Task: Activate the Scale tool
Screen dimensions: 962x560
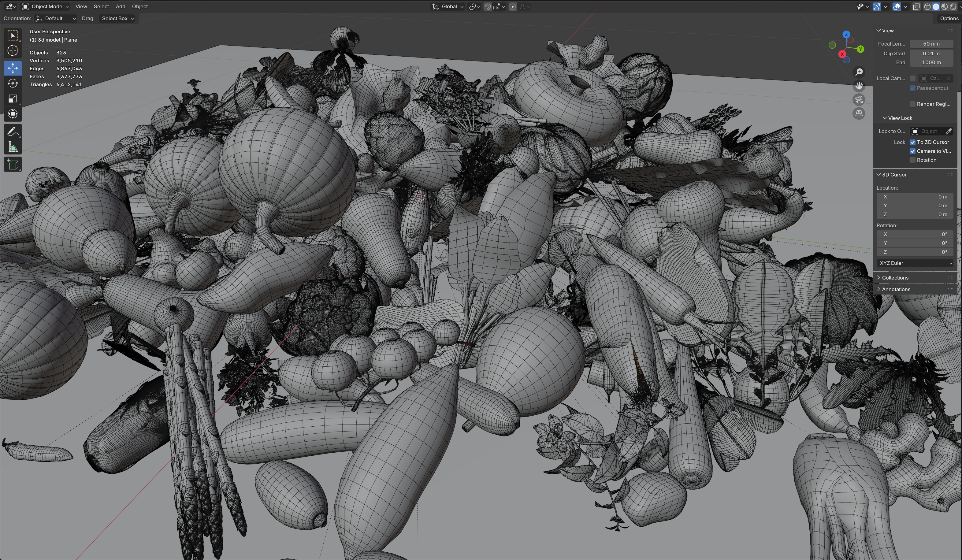Action: click(x=13, y=99)
